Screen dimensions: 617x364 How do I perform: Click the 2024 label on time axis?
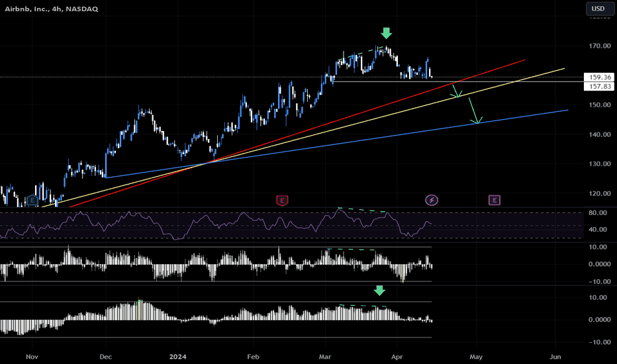pyautogui.click(x=177, y=357)
